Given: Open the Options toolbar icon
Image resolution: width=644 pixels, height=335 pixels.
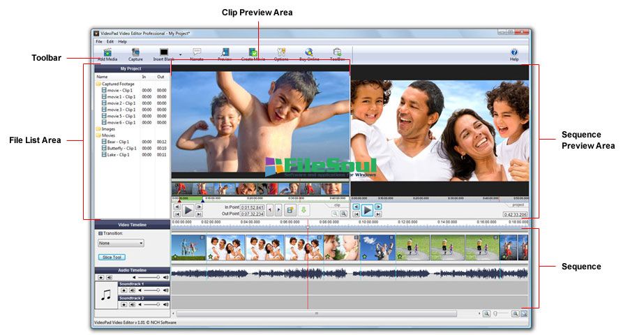Looking at the screenshot, I should 281,53.
